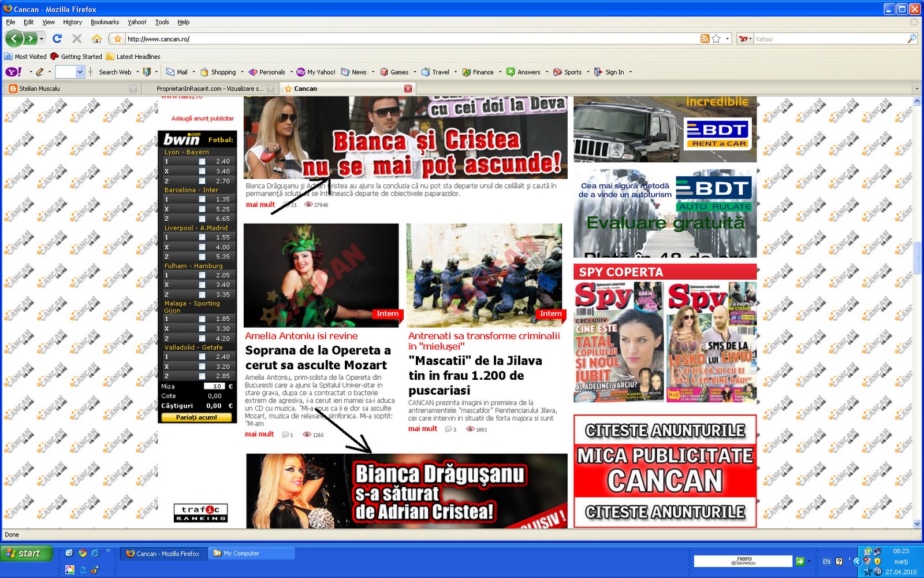Go forward with the green forward arrow

click(x=30, y=39)
